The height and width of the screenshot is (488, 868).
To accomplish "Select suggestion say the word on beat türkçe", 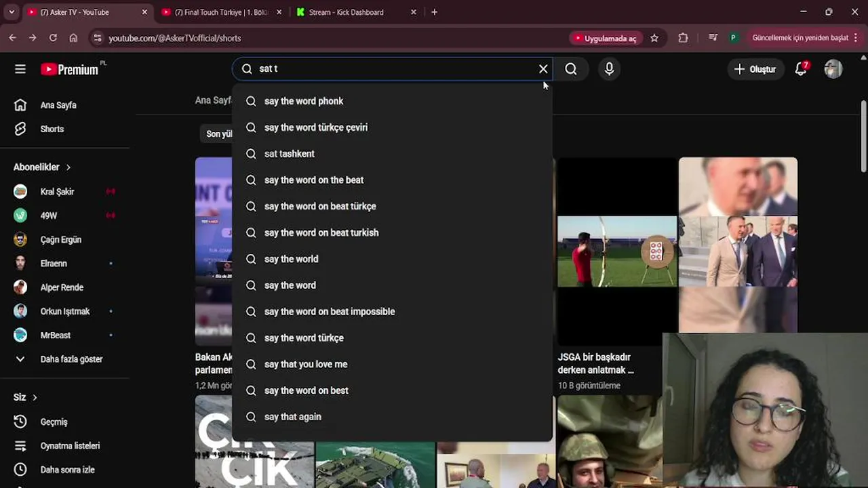I will pyautogui.click(x=392, y=206).
